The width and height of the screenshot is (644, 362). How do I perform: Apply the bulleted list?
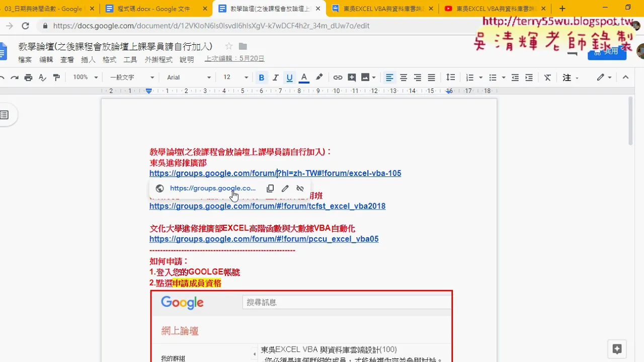[493, 77]
